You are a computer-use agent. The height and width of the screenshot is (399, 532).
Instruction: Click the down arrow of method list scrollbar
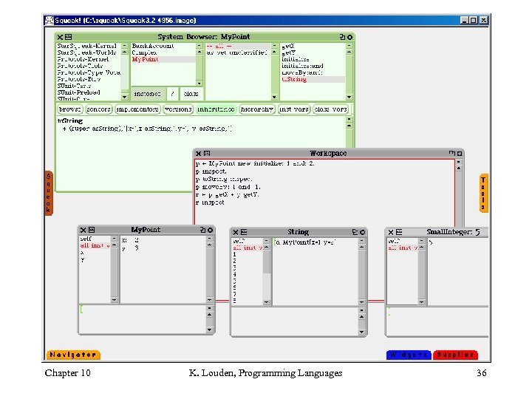coord(349,98)
